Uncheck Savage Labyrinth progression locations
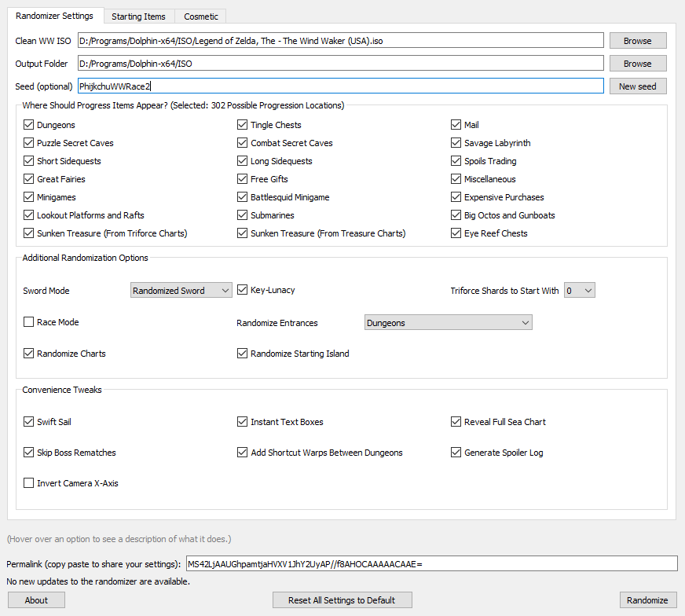 click(456, 143)
